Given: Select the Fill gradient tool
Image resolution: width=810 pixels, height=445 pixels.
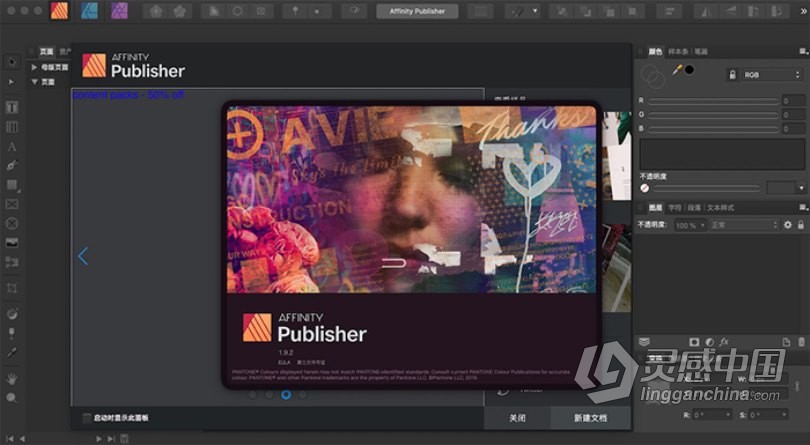Looking at the screenshot, I should pos(12,314).
